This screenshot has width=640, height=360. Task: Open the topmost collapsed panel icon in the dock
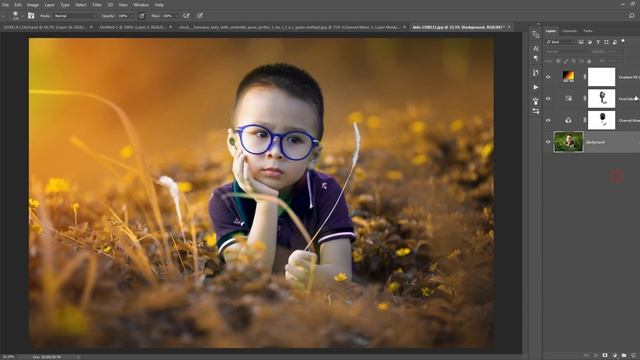point(536,35)
